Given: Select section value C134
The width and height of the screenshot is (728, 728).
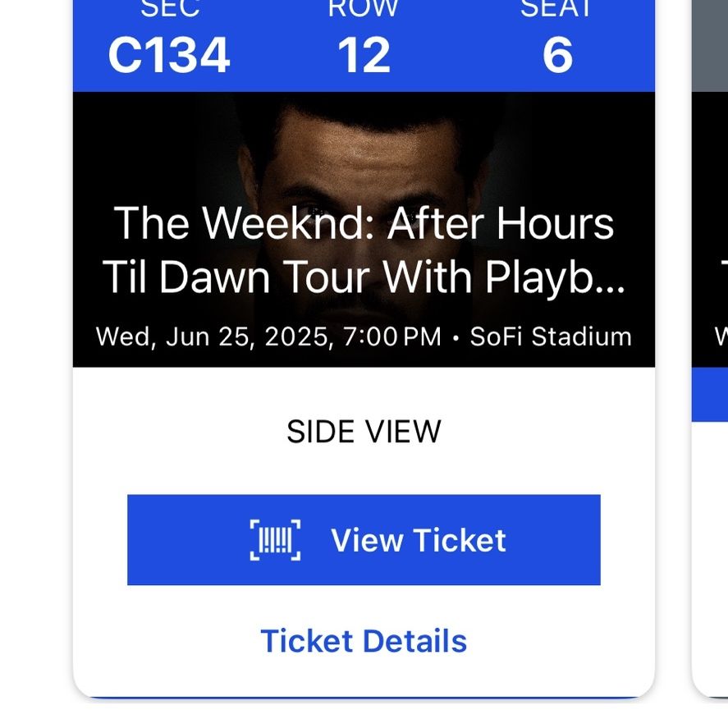Looking at the screenshot, I should [x=169, y=55].
